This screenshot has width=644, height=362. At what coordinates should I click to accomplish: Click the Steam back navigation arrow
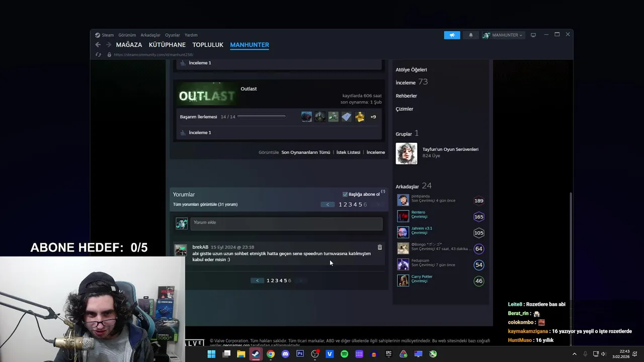pos(98,45)
